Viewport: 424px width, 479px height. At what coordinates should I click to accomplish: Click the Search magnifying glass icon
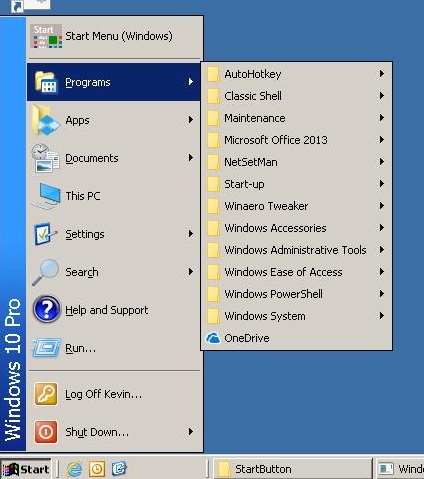click(x=46, y=272)
